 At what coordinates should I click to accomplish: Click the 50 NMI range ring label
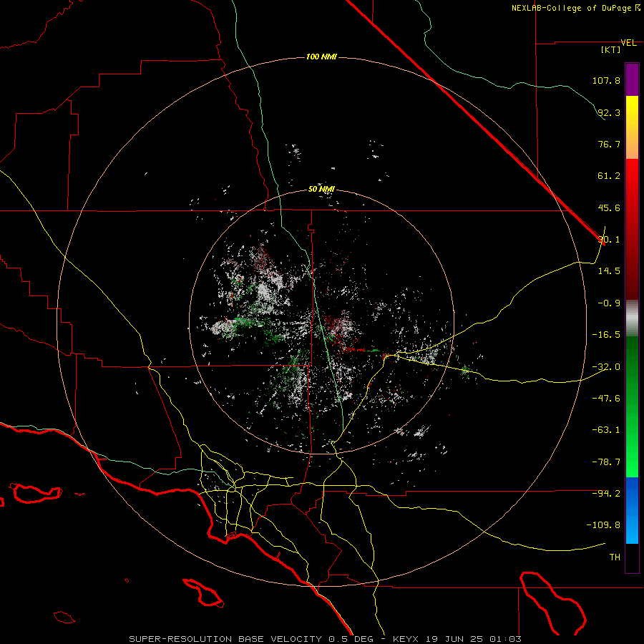(321, 189)
